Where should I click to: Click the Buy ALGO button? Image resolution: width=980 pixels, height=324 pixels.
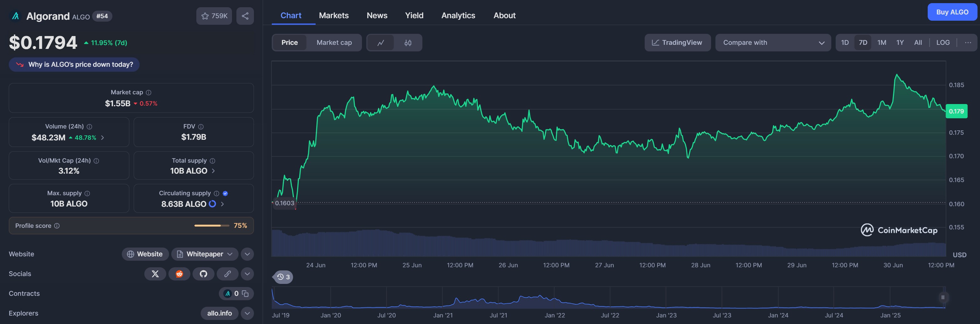tap(952, 12)
